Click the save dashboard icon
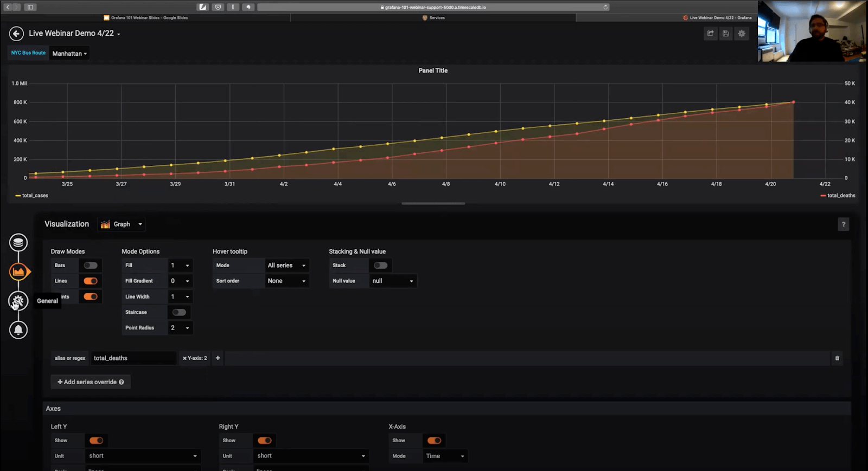The height and width of the screenshot is (471, 868). 725,34
